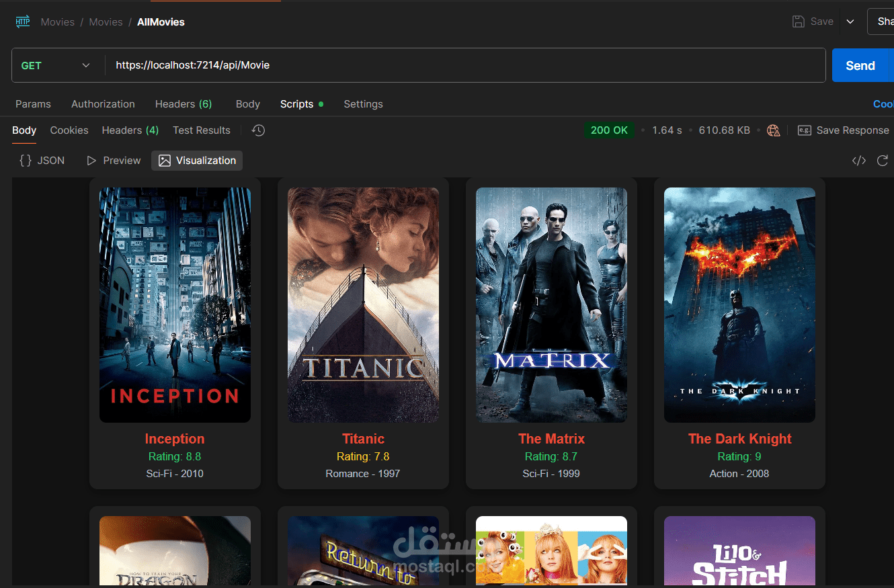Open the response Cookies tab
The width and height of the screenshot is (894, 588).
(69, 130)
